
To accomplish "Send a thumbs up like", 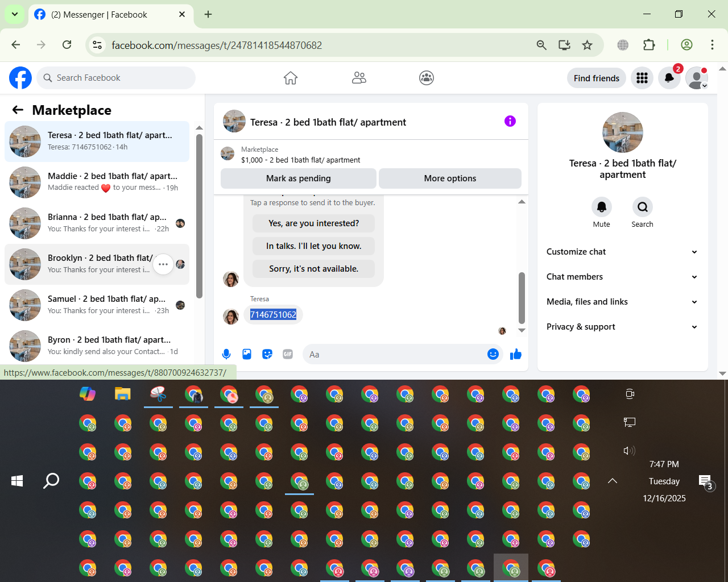I will 516,354.
